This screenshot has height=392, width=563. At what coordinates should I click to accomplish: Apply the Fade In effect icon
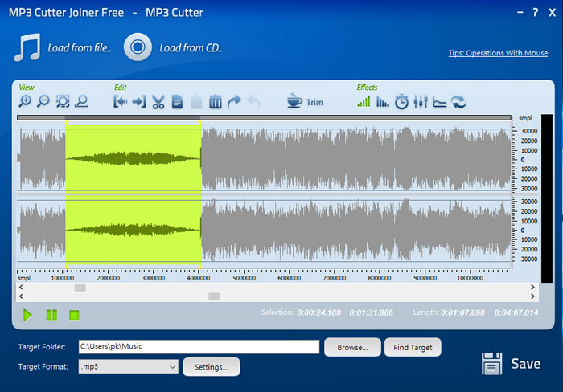pyautogui.click(x=364, y=102)
